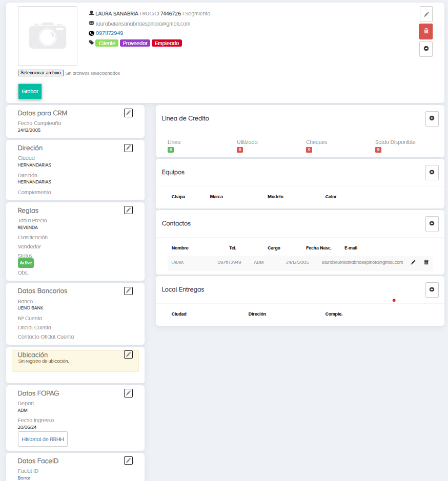
Task: Click the phone number 0971172949 link
Action: click(109, 33)
